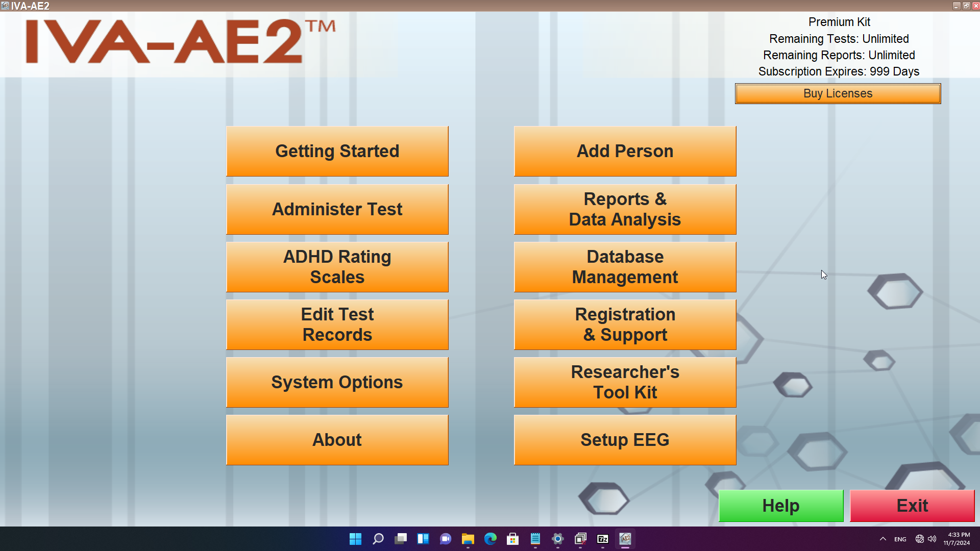Click the Settings gear taskbar icon

[x=558, y=539]
